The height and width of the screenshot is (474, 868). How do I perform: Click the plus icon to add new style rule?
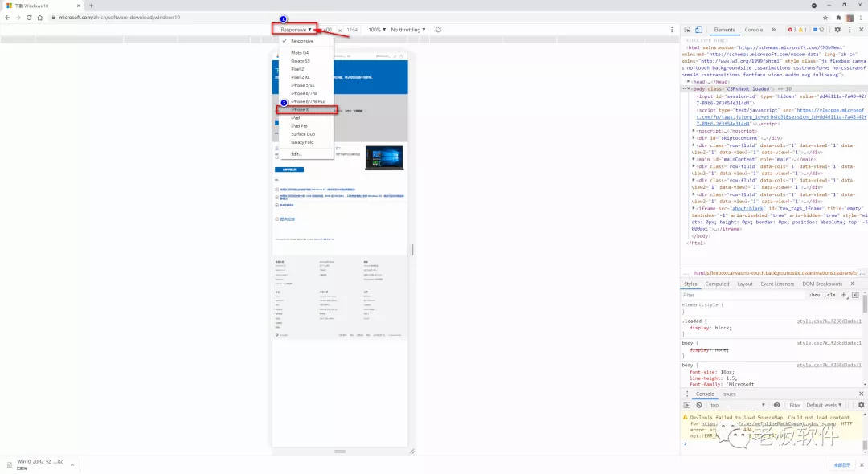point(843,295)
